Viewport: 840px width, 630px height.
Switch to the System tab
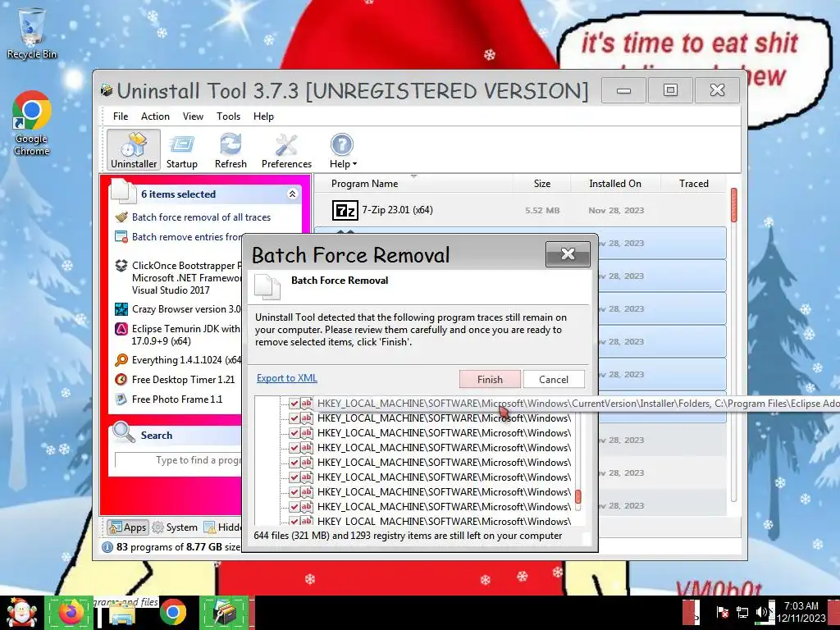176,527
